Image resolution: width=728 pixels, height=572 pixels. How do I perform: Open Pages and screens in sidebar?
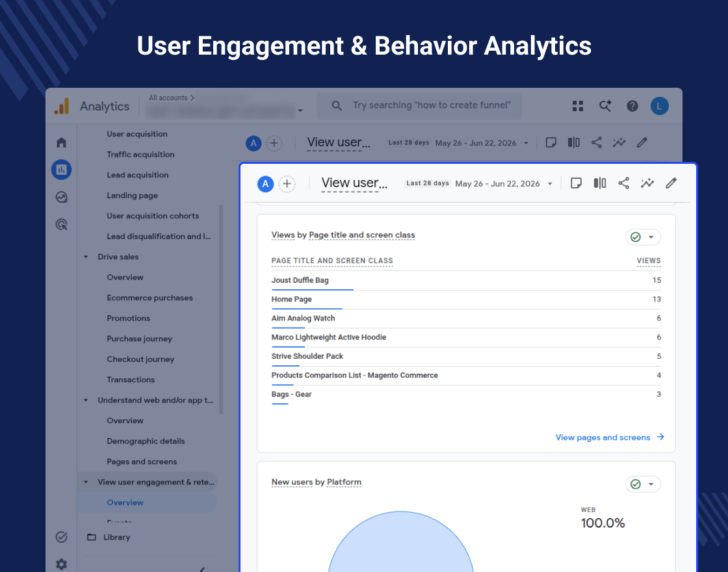[x=142, y=462]
